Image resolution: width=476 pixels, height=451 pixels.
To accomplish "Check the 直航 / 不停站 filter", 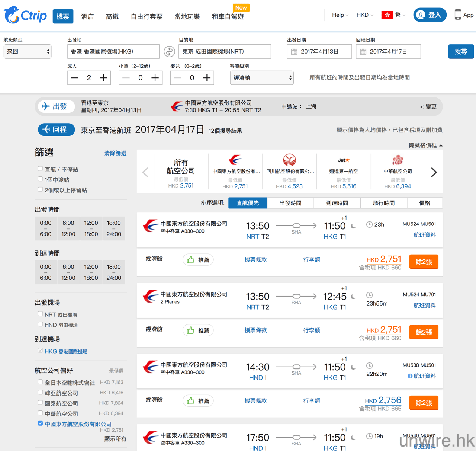I will pyautogui.click(x=40, y=169).
